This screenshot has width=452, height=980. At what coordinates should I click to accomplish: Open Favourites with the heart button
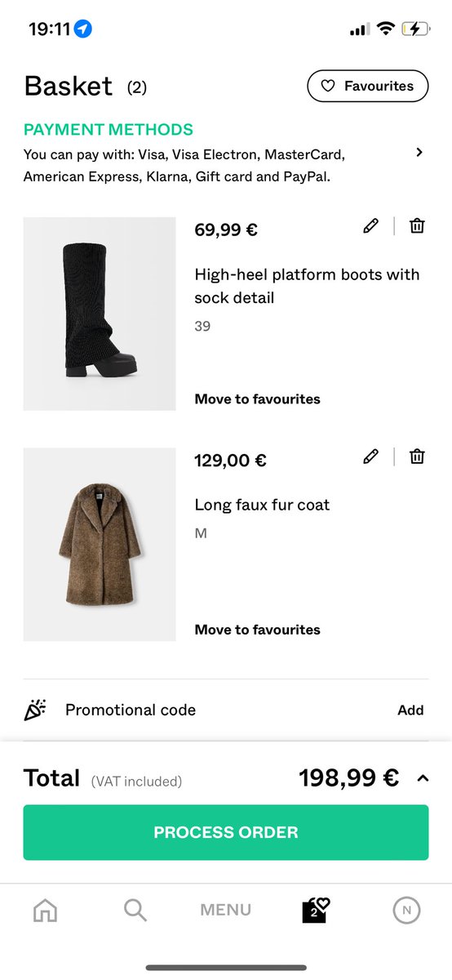click(x=368, y=86)
